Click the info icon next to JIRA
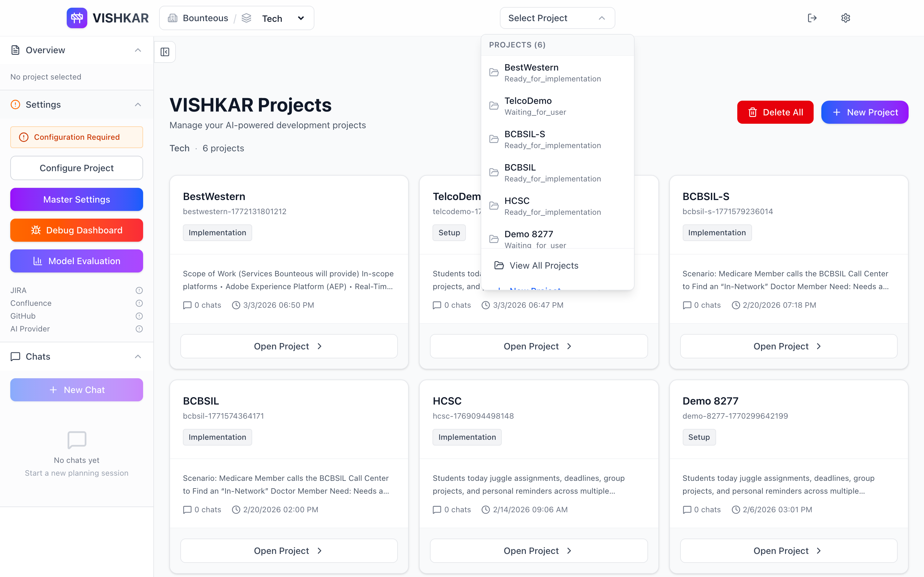The width and height of the screenshot is (924, 577). click(x=139, y=290)
